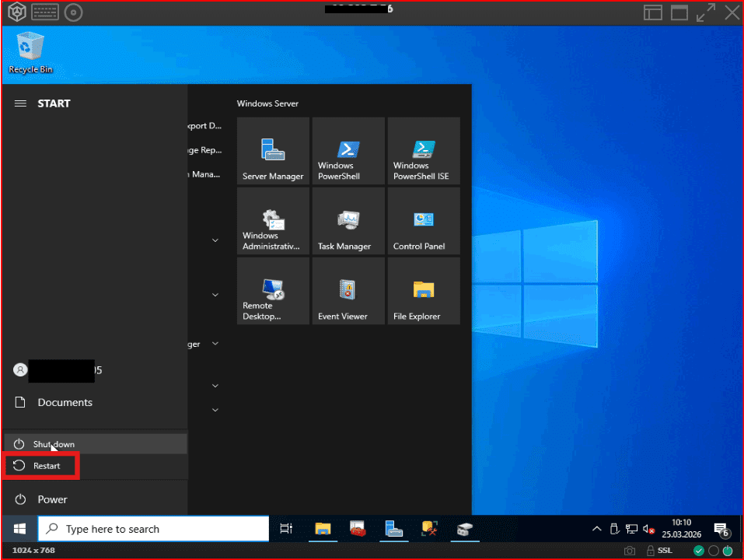Collapse the Start hamburger menu
Image resolution: width=744 pixels, height=560 pixels.
(21, 103)
